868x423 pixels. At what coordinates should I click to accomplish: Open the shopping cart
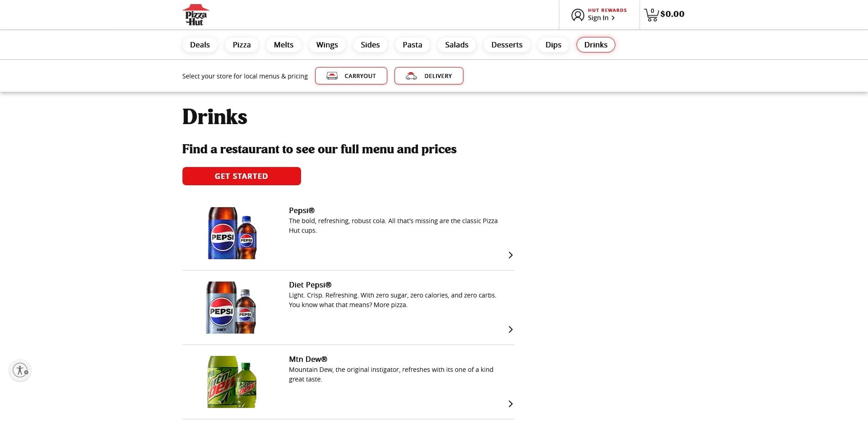click(651, 14)
